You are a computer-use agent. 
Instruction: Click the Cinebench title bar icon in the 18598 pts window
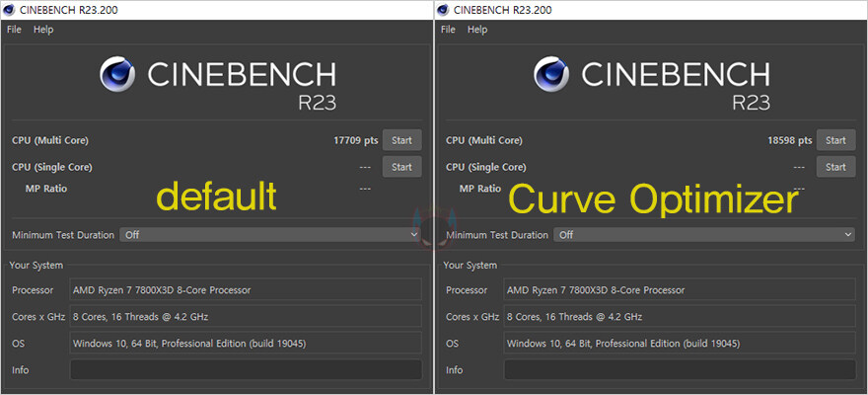[x=445, y=10]
